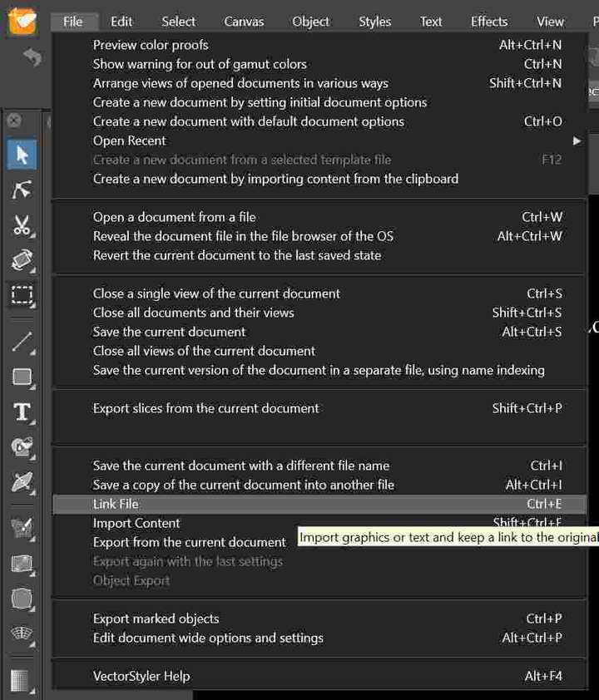599x700 pixels.
Task: Open the Edit menu
Action: (x=121, y=22)
